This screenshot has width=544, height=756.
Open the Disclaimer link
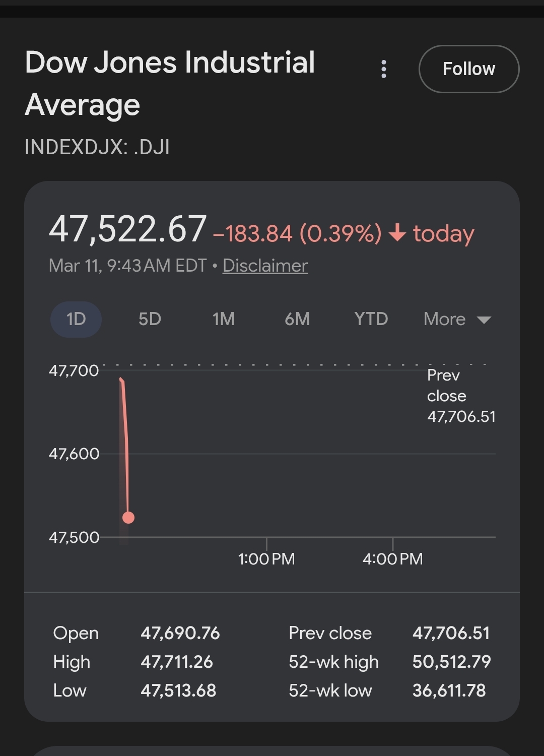[265, 266]
